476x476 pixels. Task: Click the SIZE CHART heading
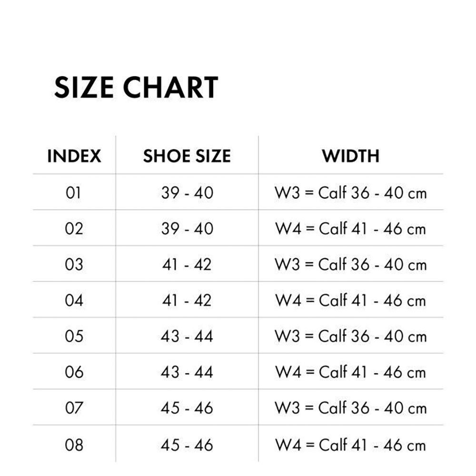[136, 88]
